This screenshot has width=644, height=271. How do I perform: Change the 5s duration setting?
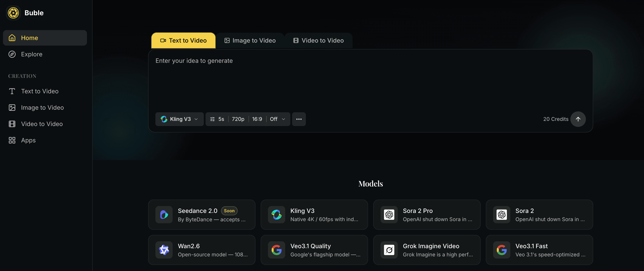coord(221,119)
